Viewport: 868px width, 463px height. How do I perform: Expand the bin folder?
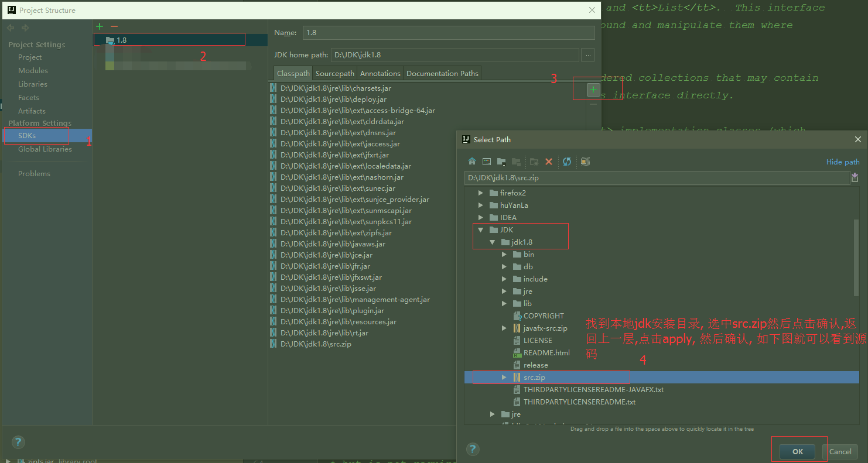(504, 254)
